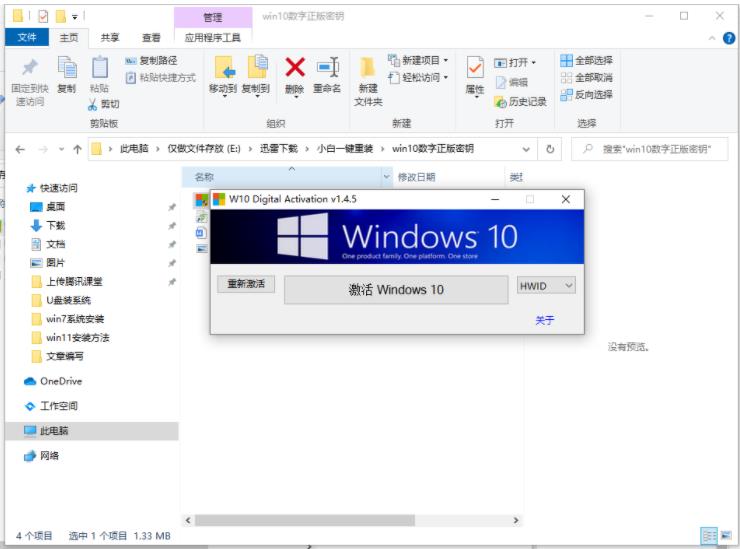Click History (历史记录) in the ribbon

pos(521,102)
